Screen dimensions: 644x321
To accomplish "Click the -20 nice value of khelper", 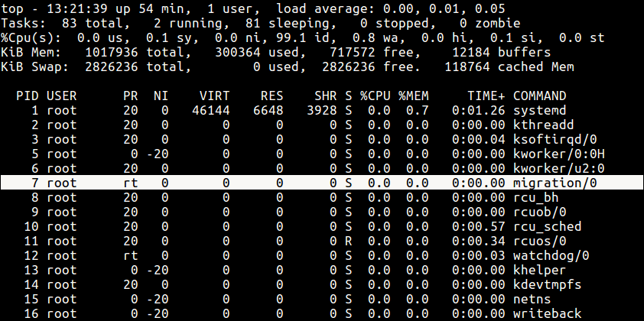I will click(x=158, y=270).
